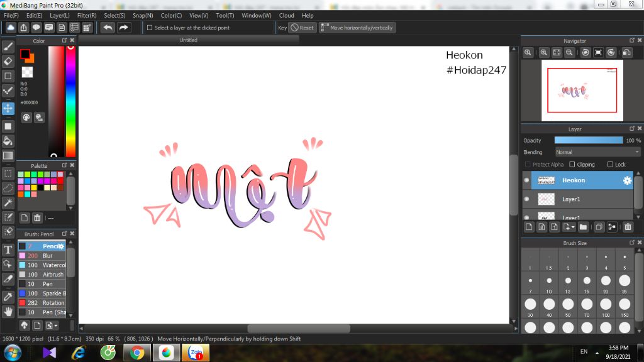The image size is (644, 362).
Task: Open add-layer dropdown arrow in Layer panel
Action: 572,227
